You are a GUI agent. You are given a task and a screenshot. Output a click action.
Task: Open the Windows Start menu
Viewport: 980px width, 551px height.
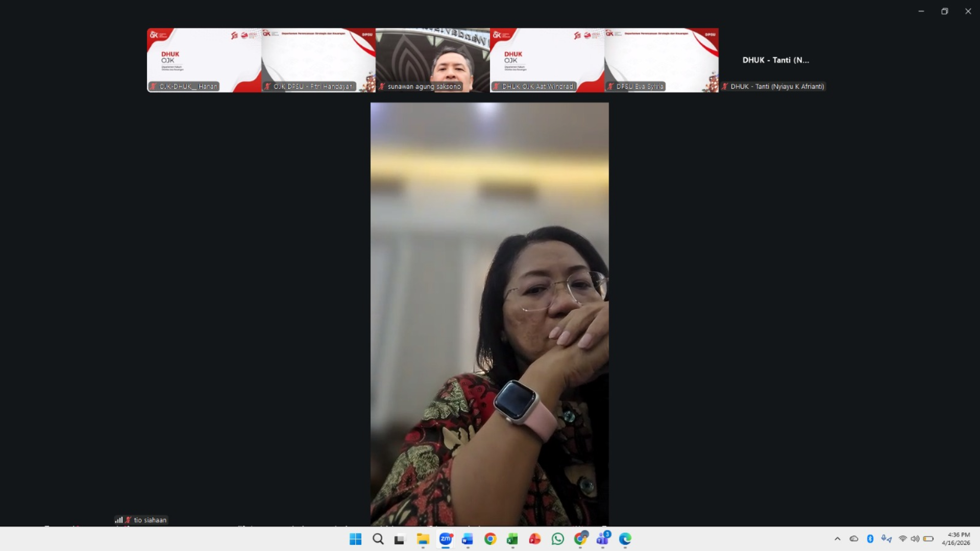tap(355, 539)
